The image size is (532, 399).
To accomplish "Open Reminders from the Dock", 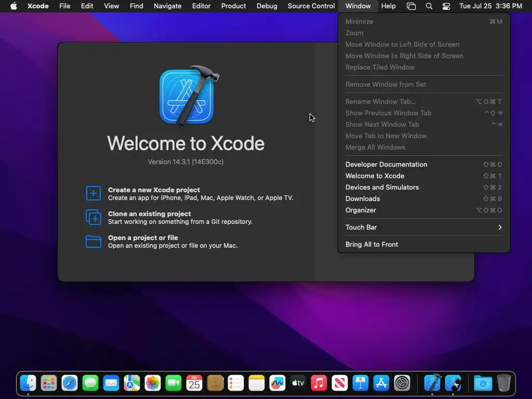I will [x=236, y=383].
